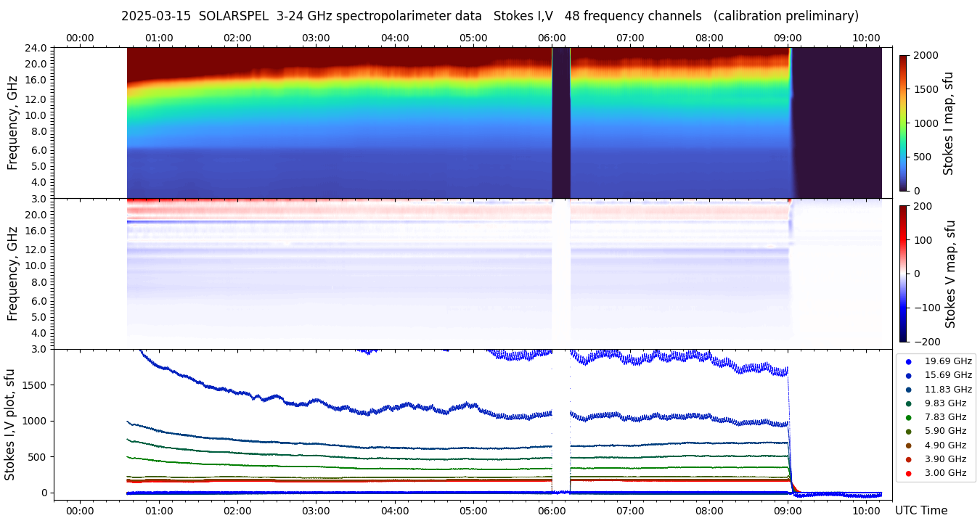Click the 'Stokes I,V plot, sfu' axis label
This screenshot has height=526, width=980.
10,424
